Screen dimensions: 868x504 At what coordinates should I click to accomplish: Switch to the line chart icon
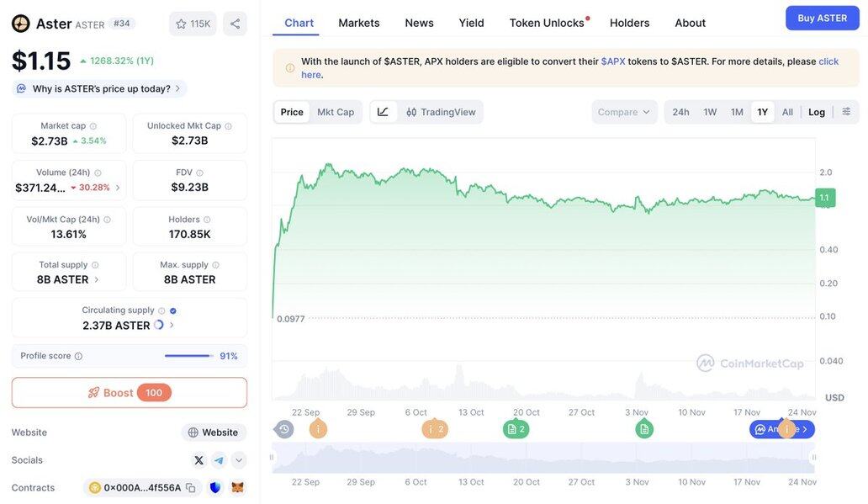(x=383, y=112)
